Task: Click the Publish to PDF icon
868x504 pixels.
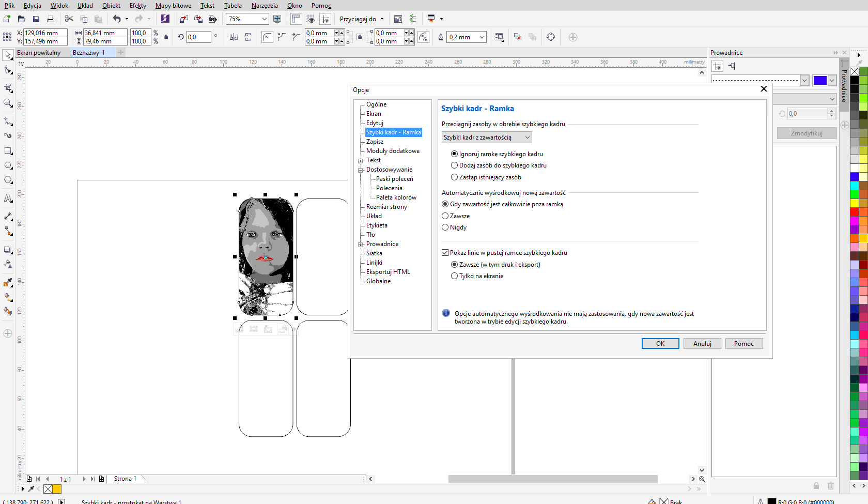Action: (212, 19)
